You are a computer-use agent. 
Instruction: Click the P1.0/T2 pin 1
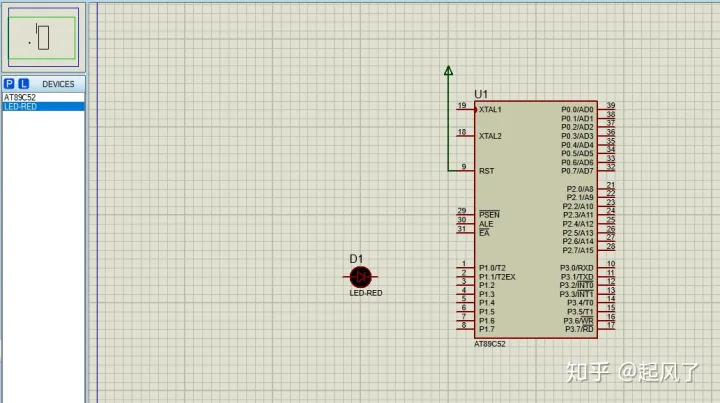click(465, 268)
